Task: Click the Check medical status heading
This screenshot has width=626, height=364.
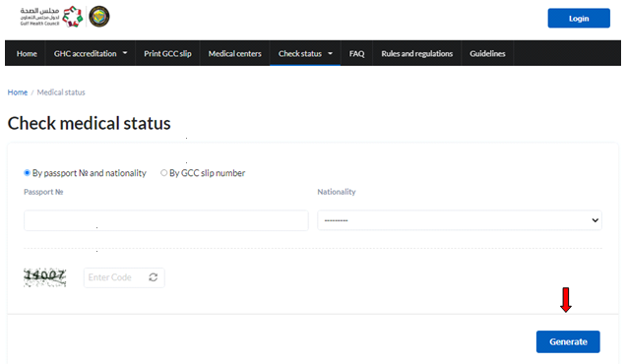Action: (x=89, y=123)
